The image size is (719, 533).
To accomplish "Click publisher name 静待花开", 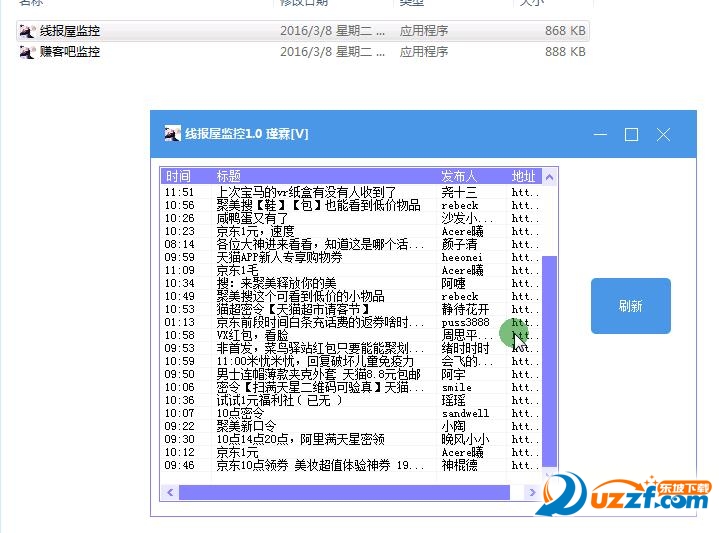I will pyautogui.click(x=465, y=309).
